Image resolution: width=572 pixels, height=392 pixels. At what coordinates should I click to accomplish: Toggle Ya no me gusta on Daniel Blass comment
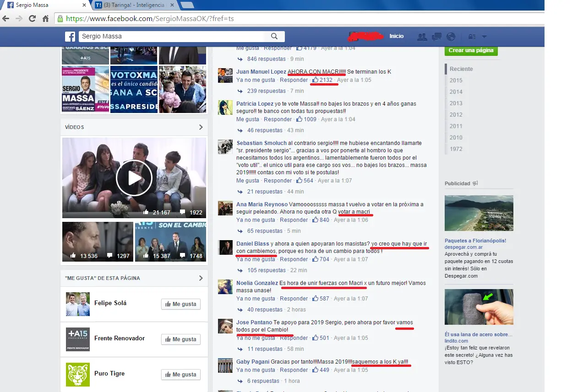pyautogui.click(x=256, y=259)
